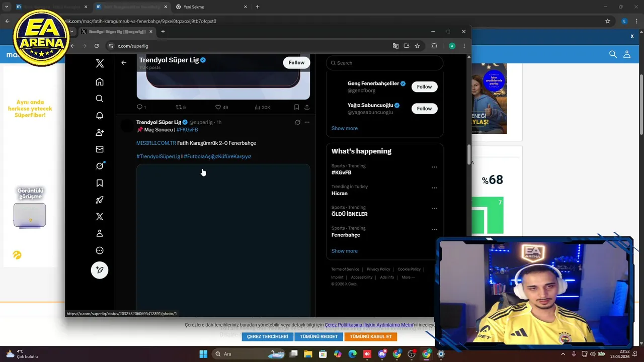
Task: Open ÇEREZ TERCİHLERİ cookie preferences
Action: [x=268, y=336]
